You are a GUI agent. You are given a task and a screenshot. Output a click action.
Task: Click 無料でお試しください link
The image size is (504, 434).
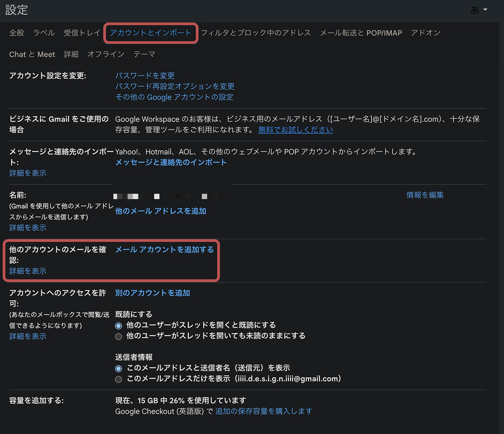pos(296,130)
